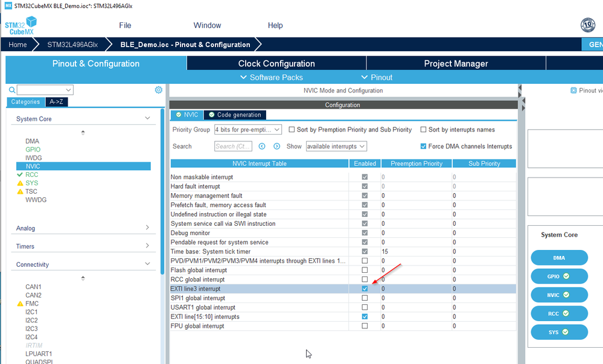The width and height of the screenshot is (603, 364).
Task: Click the RCC button in System Core overview
Action: click(559, 313)
